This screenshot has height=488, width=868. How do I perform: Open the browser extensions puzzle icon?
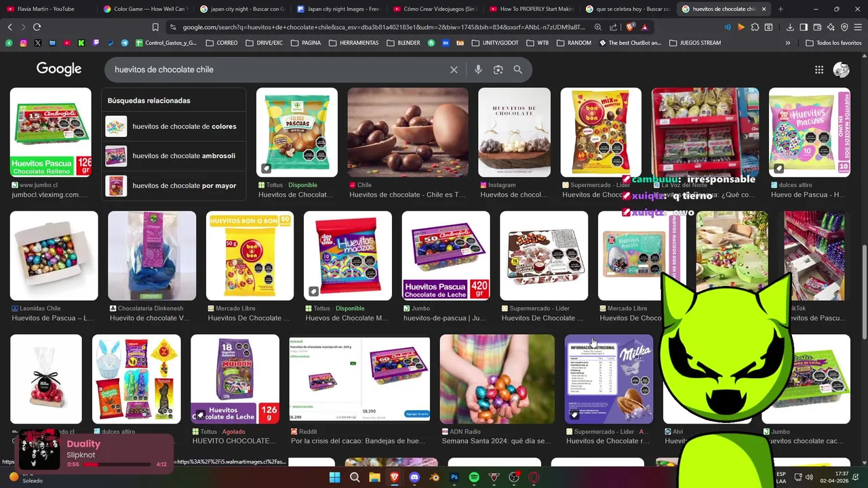click(x=755, y=27)
